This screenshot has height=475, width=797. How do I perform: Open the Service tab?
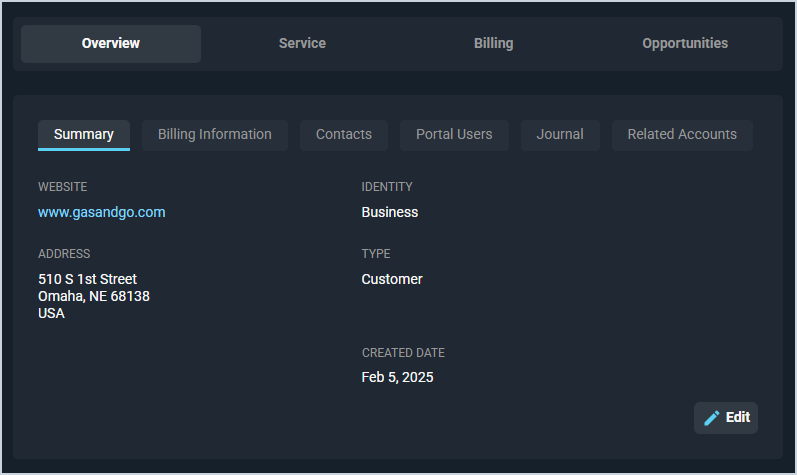click(302, 44)
